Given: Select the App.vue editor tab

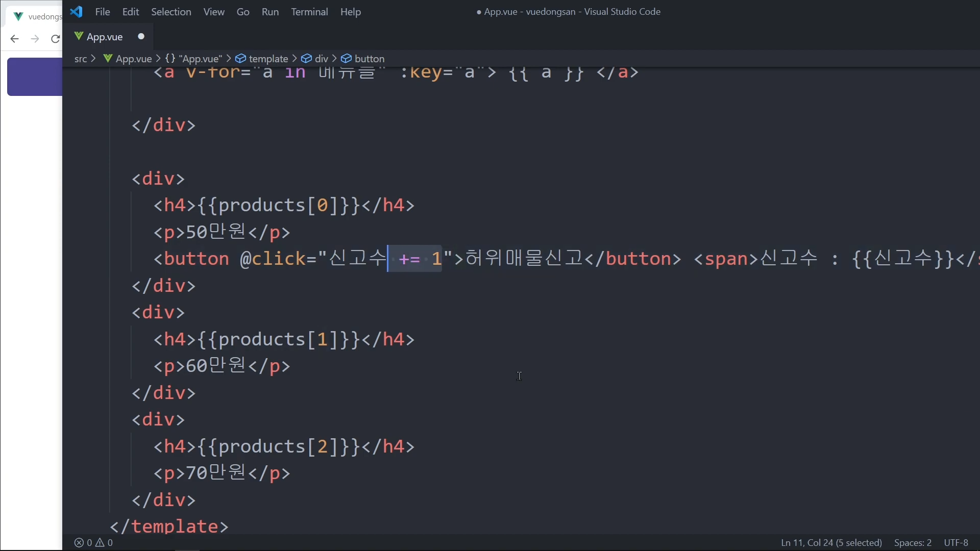Looking at the screenshot, I should [105, 37].
